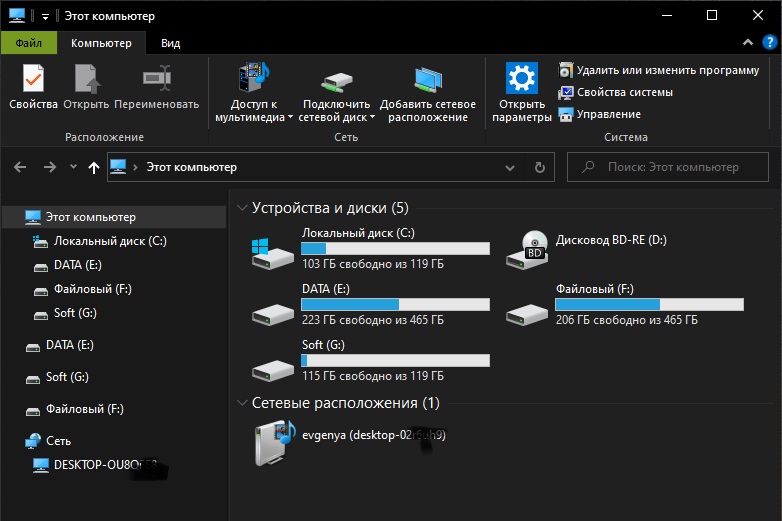Collapse the Devices and drives (Устройства и диски) group
Image resolution: width=782 pixels, height=521 pixels.
point(241,208)
